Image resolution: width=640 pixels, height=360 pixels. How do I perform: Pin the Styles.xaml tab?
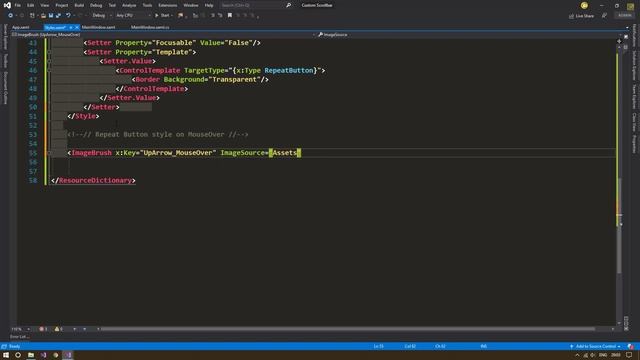[x=71, y=27]
